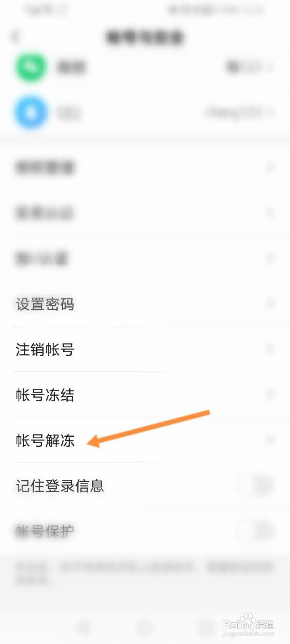Image resolution: width=290 pixels, height=644 pixels.
Task: Open the 帐号冻结 menu item
Action: point(145,394)
